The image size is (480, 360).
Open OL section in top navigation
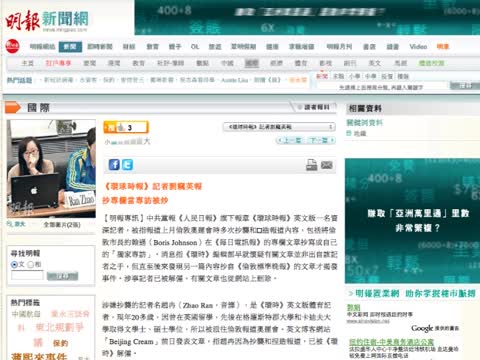[195, 47]
